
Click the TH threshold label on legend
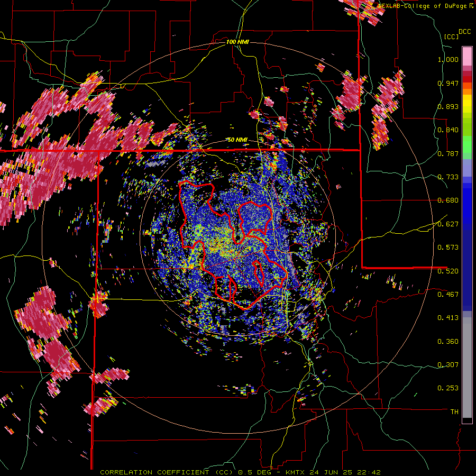pos(454,412)
